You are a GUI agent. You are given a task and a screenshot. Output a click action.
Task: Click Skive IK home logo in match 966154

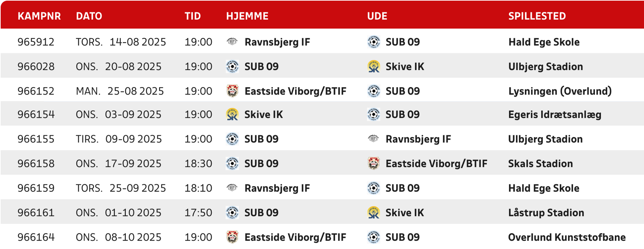coord(232,114)
